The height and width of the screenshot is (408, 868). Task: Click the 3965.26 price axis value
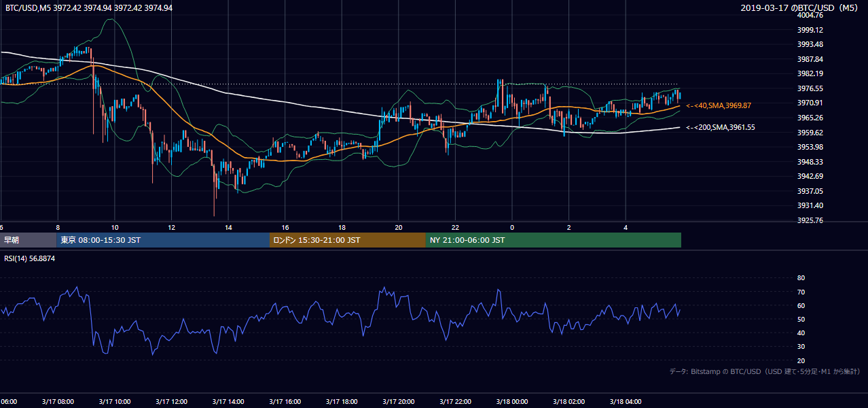click(810, 118)
